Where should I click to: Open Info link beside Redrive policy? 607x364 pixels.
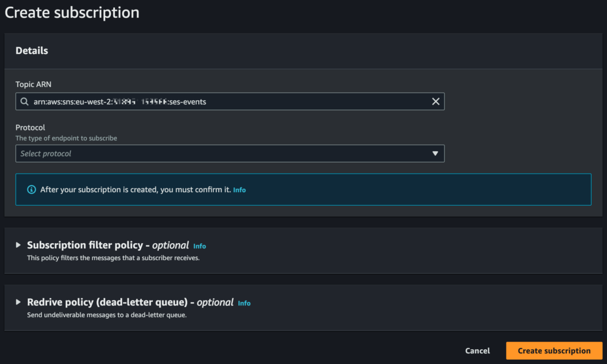244,303
